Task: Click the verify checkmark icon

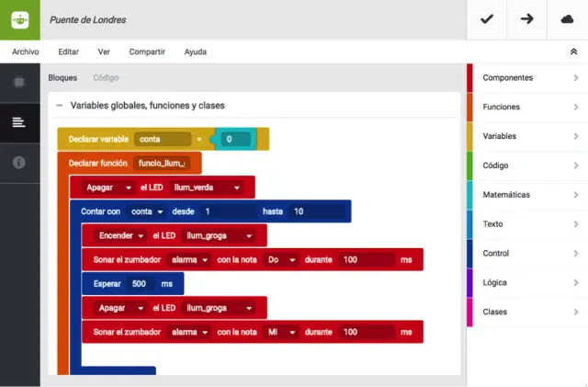Action: coord(487,19)
